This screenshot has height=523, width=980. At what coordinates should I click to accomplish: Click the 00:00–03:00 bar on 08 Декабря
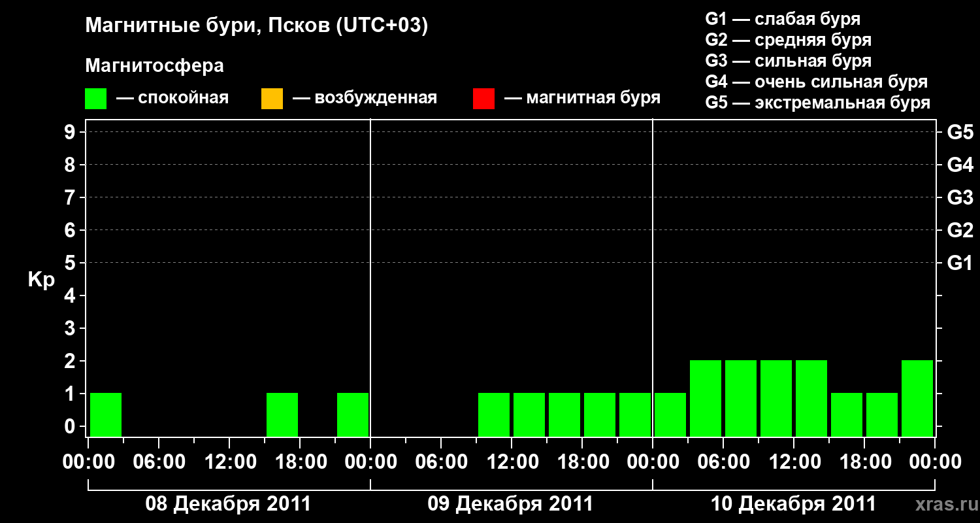click(x=106, y=414)
